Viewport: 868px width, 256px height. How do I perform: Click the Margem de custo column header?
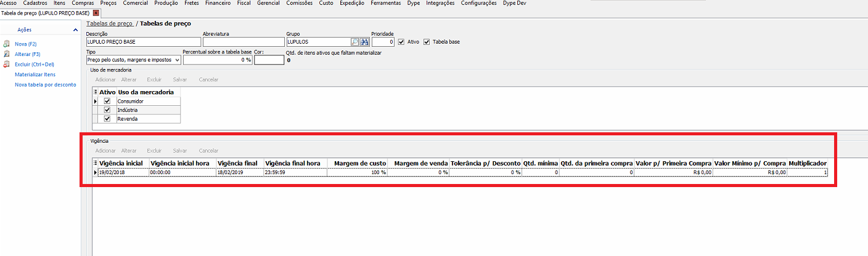[357, 163]
